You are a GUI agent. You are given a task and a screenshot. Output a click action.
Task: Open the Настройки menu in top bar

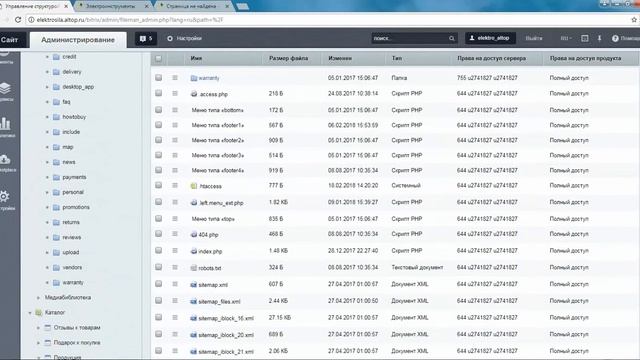tap(184, 38)
